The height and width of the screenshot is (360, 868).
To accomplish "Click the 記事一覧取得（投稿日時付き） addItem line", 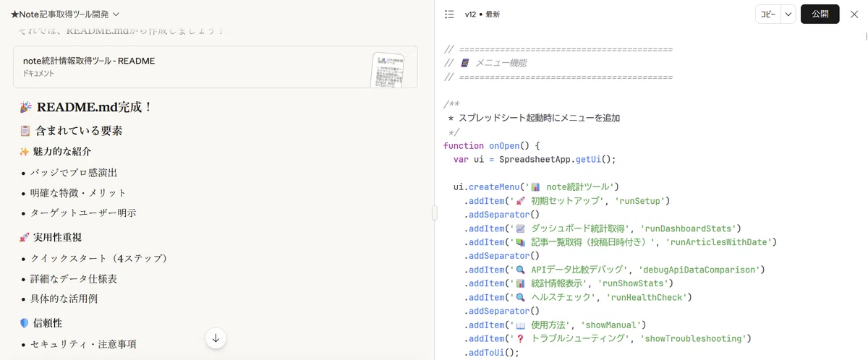I will tap(621, 242).
